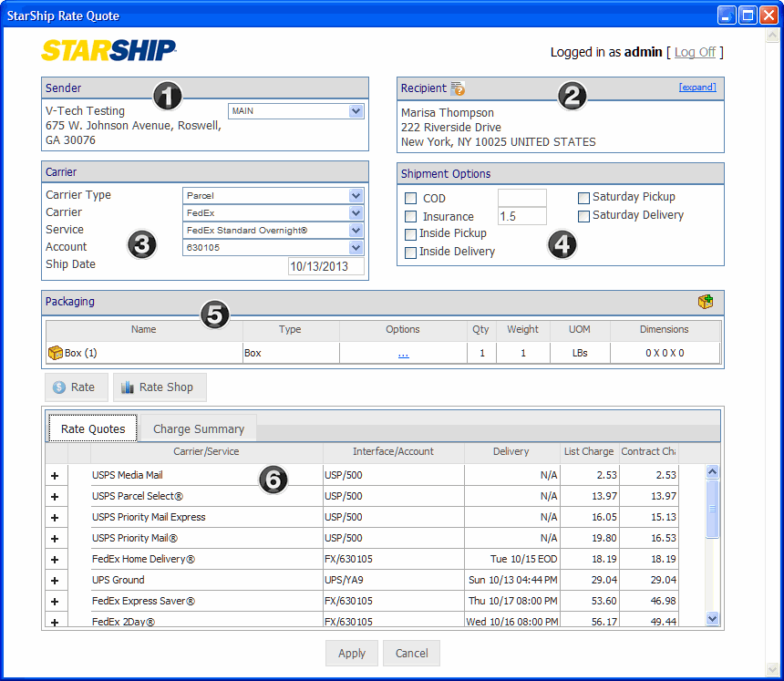This screenshot has width=784, height=681.
Task: Sort by List Charge column header
Action: tap(589, 451)
